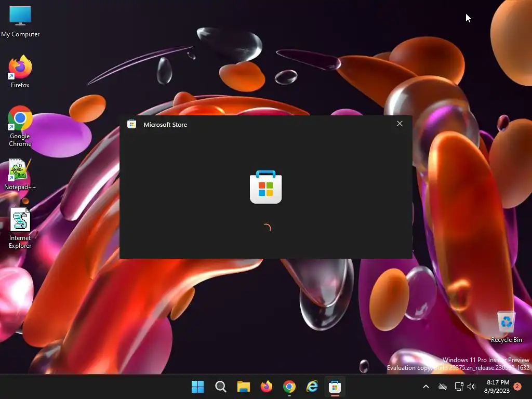The image size is (532, 399).
Task: Click Microsoft Store logo in splash window
Action: 265,187
